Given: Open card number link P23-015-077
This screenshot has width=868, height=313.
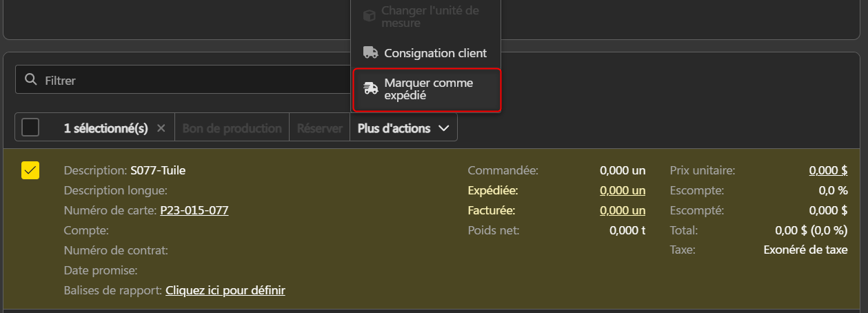Looking at the screenshot, I should coord(194,210).
